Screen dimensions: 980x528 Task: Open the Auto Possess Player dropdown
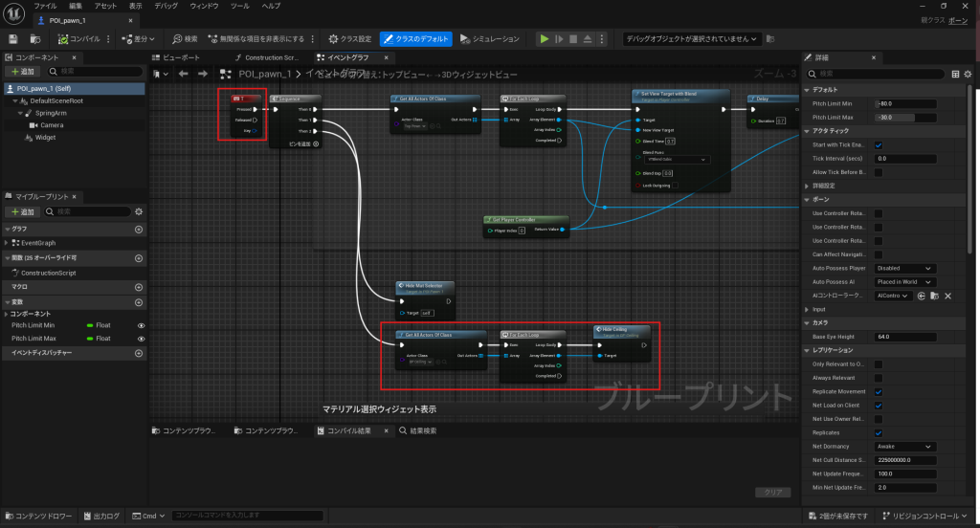[904, 269]
